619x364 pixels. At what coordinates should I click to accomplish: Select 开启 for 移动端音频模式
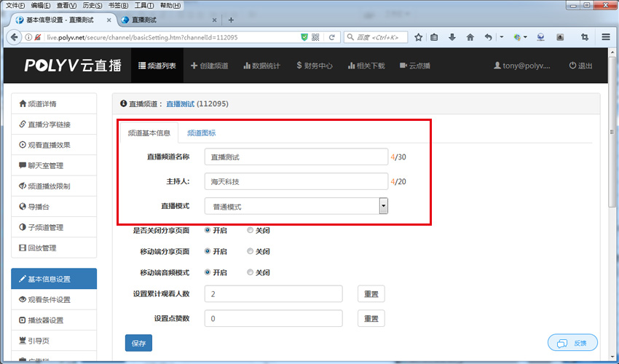208,273
